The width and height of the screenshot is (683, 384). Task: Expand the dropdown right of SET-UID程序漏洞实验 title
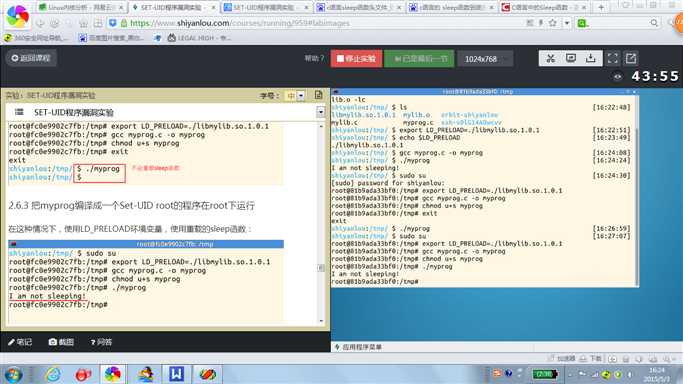(321, 112)
